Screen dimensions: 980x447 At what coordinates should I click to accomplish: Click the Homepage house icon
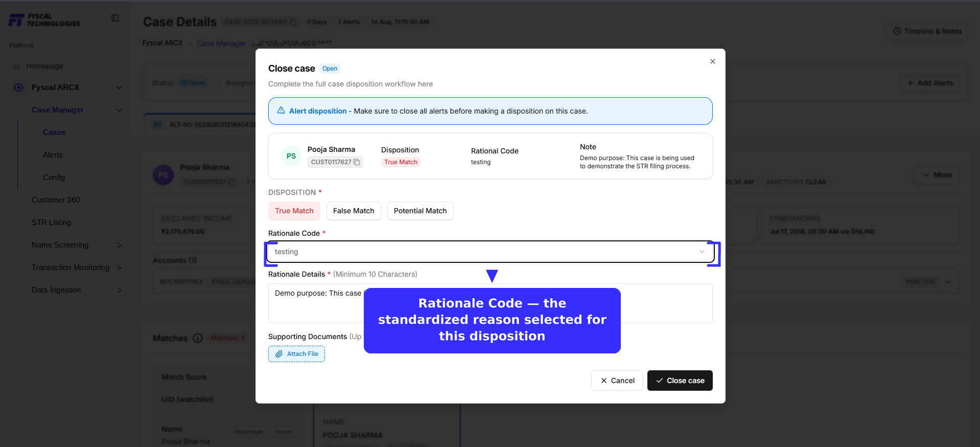[16, 66]
